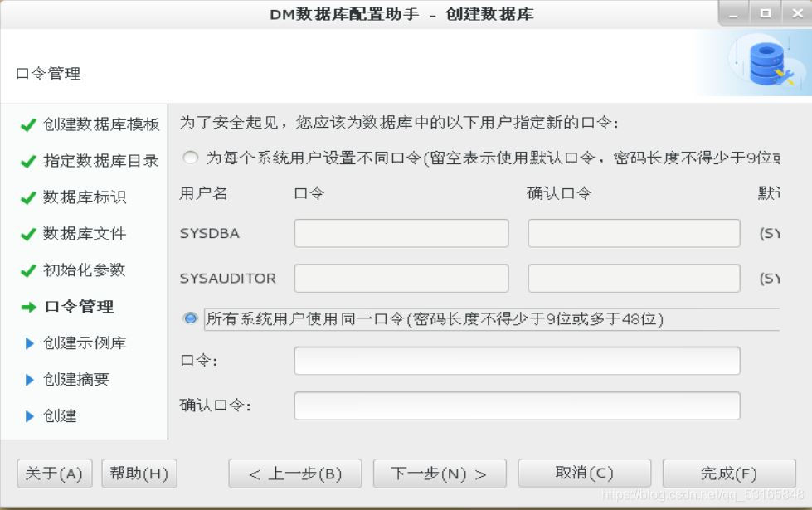Cancel the wizard with 取消(C)
Image resolution: width=812 pixels, height=510 pixels.
pyautogui.click(x=584, y=474)
